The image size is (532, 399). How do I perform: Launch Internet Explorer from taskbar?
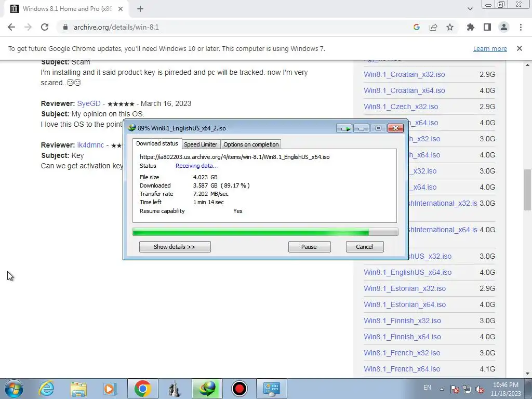(46, 389)
